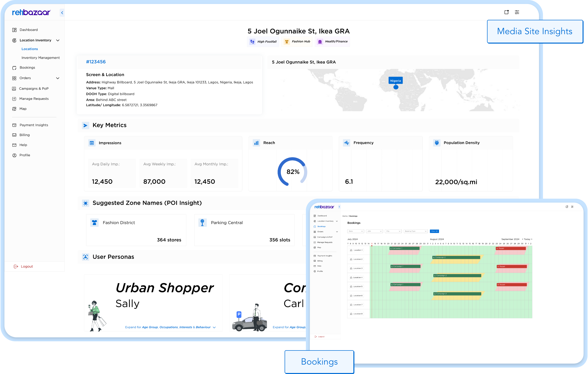
Task: Click the 82% Reach progress ring
Action: pos(293,172)
